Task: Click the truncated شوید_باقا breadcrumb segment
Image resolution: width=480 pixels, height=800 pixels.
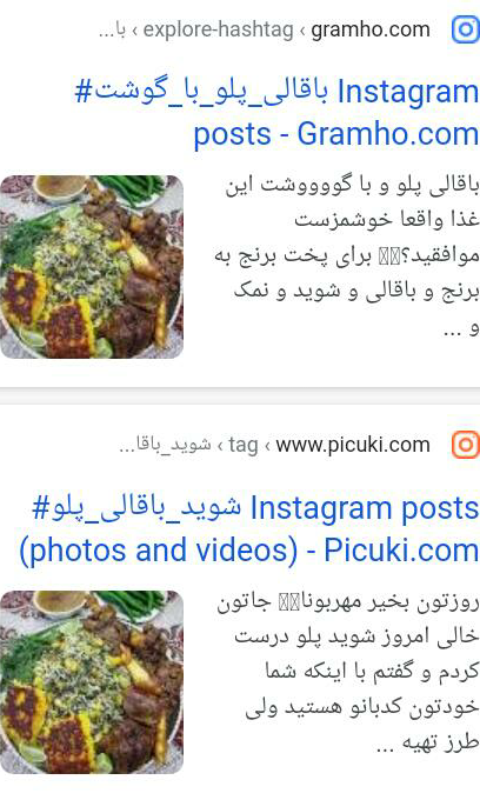Action: (x=165, y=445)
